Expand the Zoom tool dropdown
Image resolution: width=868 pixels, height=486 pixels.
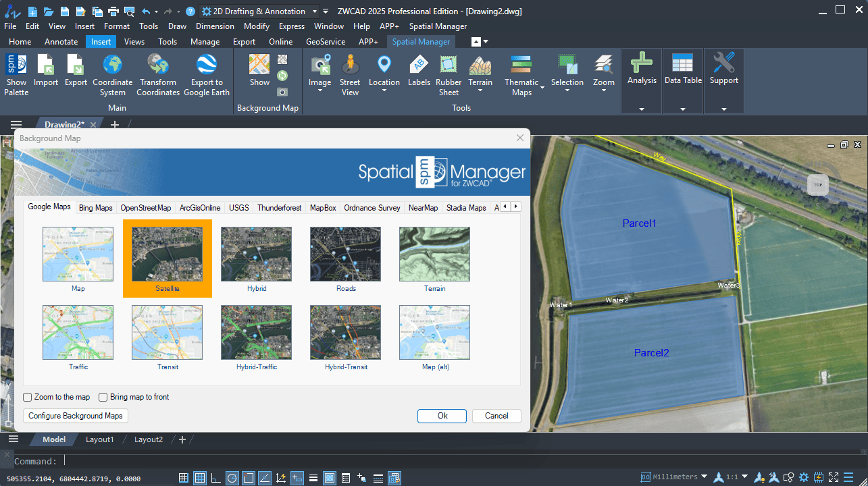point(604,90)
